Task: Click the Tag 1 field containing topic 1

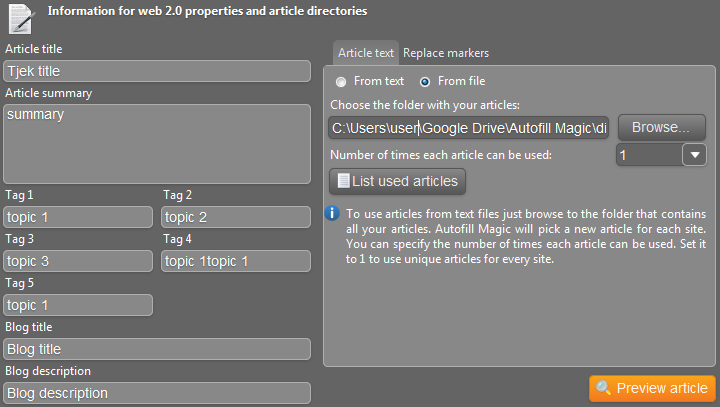Action: point(78,217)
